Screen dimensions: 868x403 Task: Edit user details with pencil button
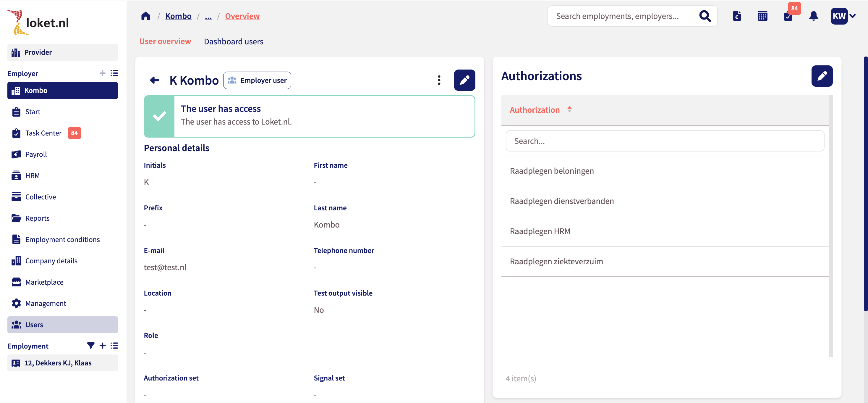(464, 80)
